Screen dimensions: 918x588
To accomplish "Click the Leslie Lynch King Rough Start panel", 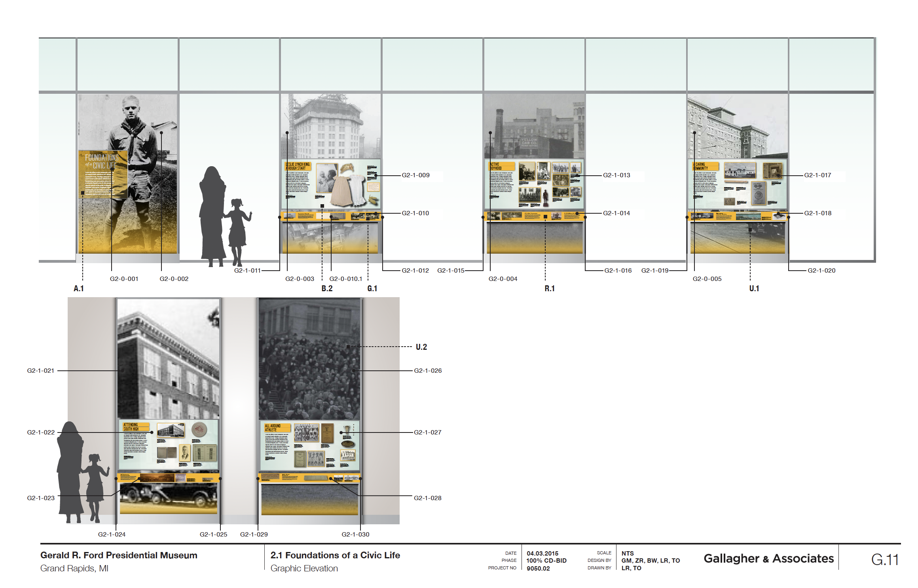I will (x=331, y=184).
